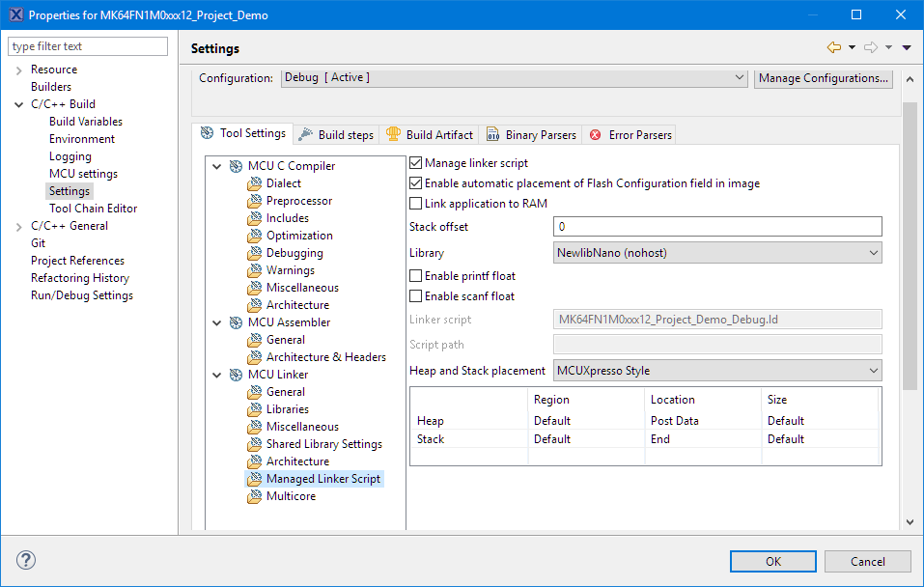Screen dimensions: 924x587
Task: Open Heap and Stack placement dropdown
Action: (x=717, y=371)
